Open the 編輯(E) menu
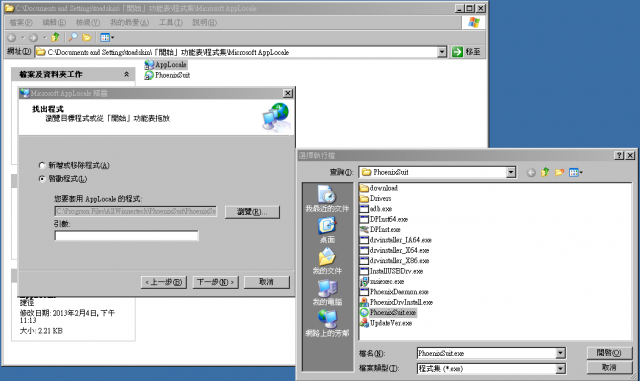 click(x=54, y=22)
